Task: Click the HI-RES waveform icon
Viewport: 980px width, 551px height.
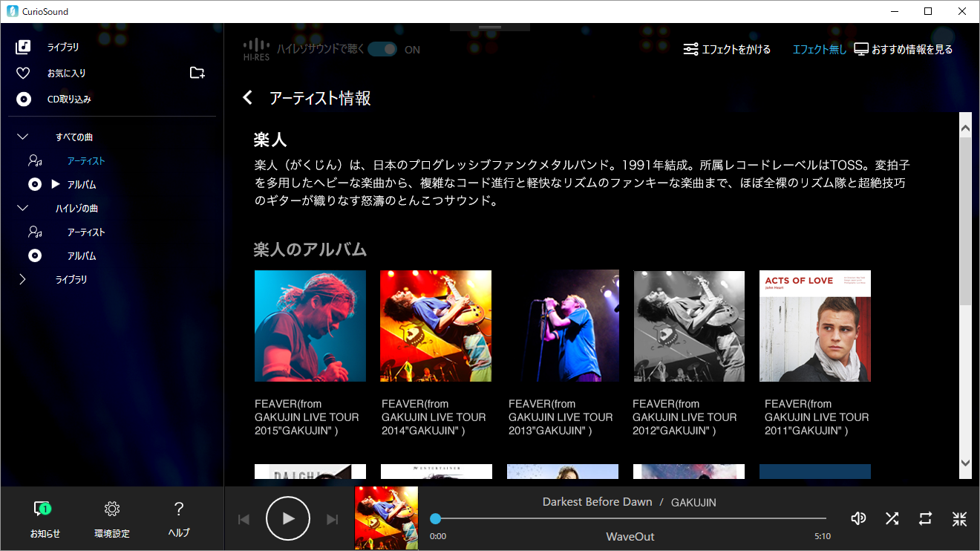Action: 256,49
